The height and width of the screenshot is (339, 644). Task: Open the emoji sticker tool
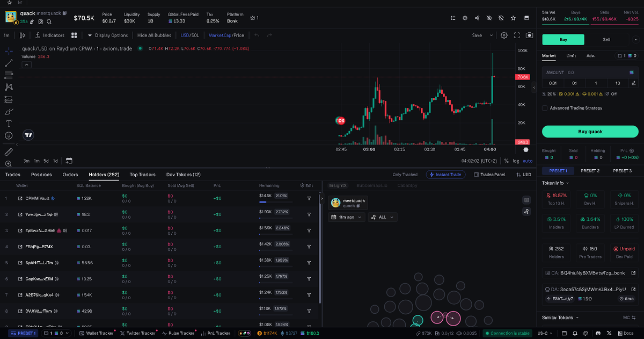coord(9,136)
